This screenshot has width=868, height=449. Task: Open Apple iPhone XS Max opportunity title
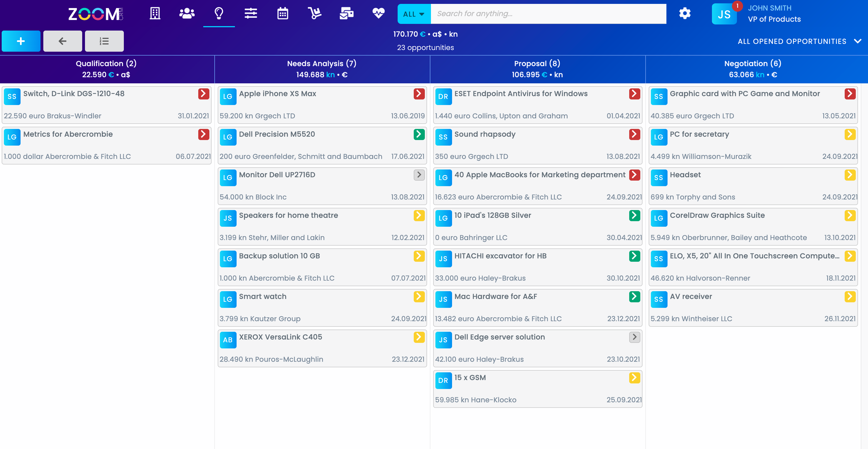click(x=277, y=94)
